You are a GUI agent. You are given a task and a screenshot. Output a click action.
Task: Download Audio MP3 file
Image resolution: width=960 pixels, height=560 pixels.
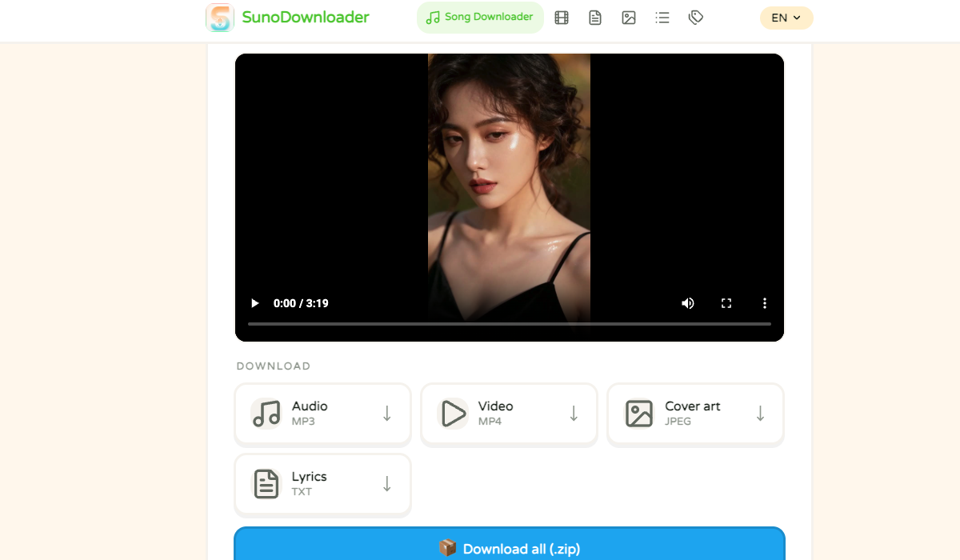(x=322, y=414)
